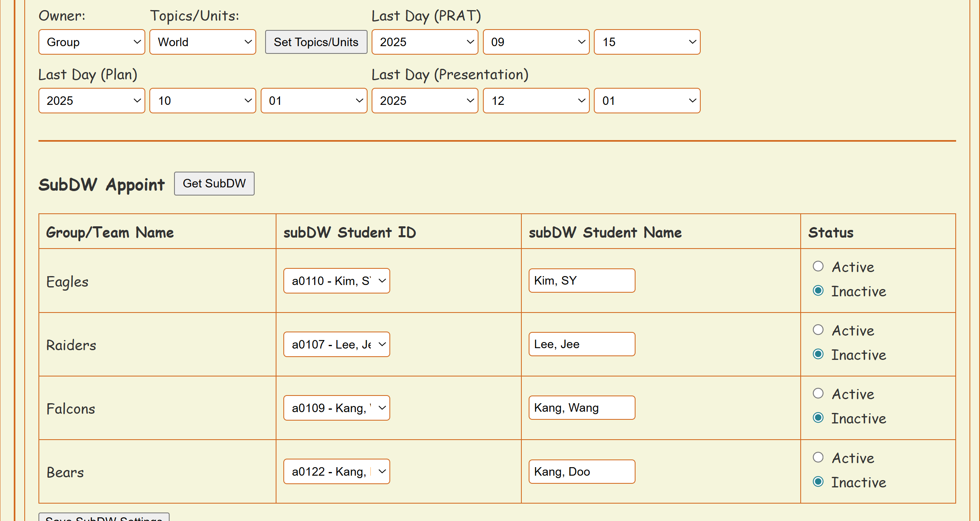Click the Kim, SY name field
Viewport: 980px width, 521px height.
click(581, 281)
